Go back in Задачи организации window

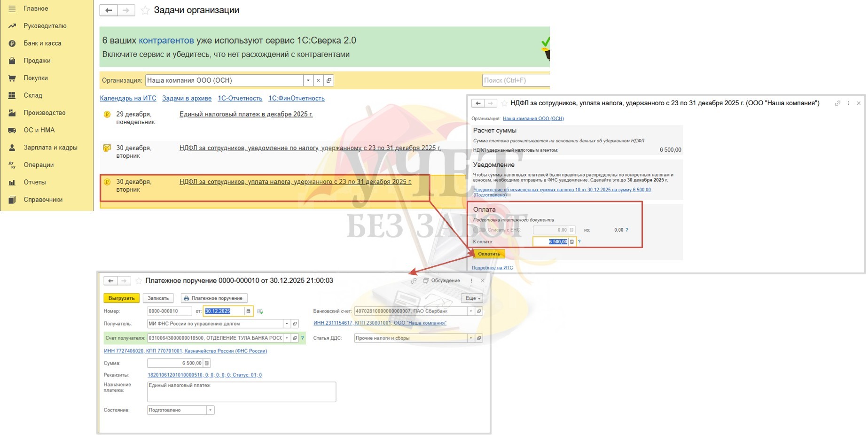coord(109,10)
